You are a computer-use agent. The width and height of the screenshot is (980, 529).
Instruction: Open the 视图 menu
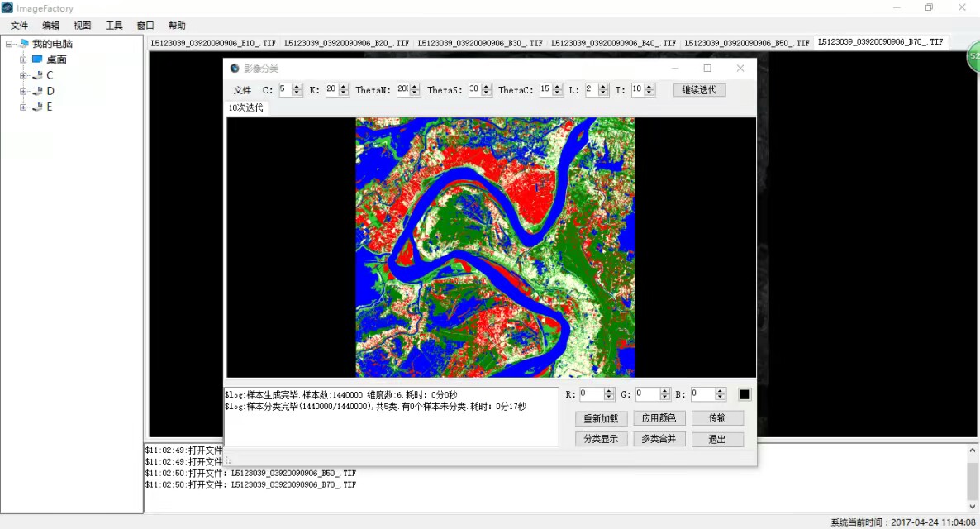coord(82,26)
